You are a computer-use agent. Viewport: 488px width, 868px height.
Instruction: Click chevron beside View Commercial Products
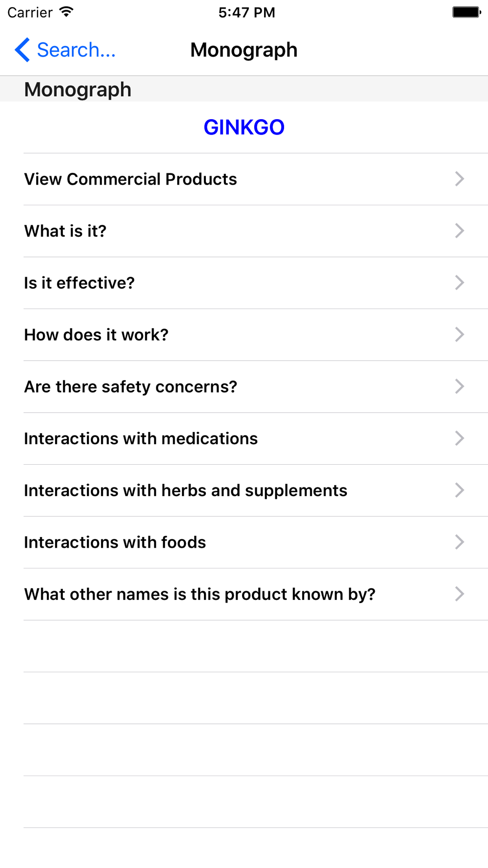click(459, 179)
